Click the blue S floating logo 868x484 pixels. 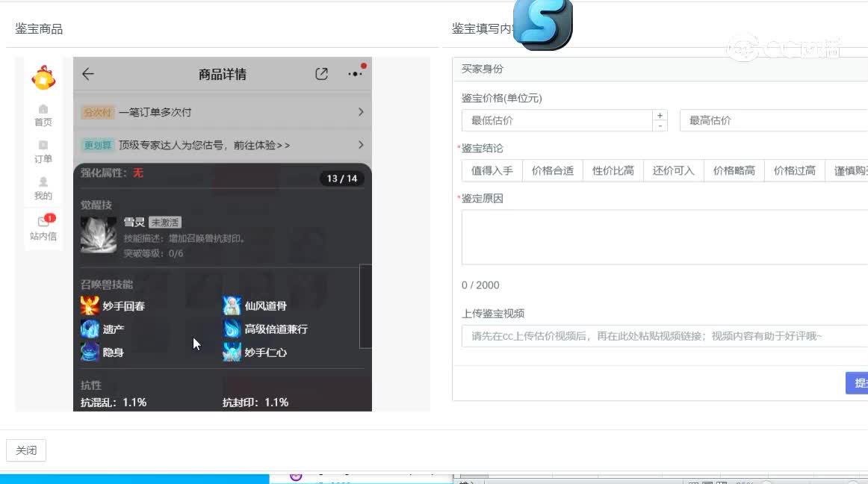pyautogui.click(x=543, y=25)
